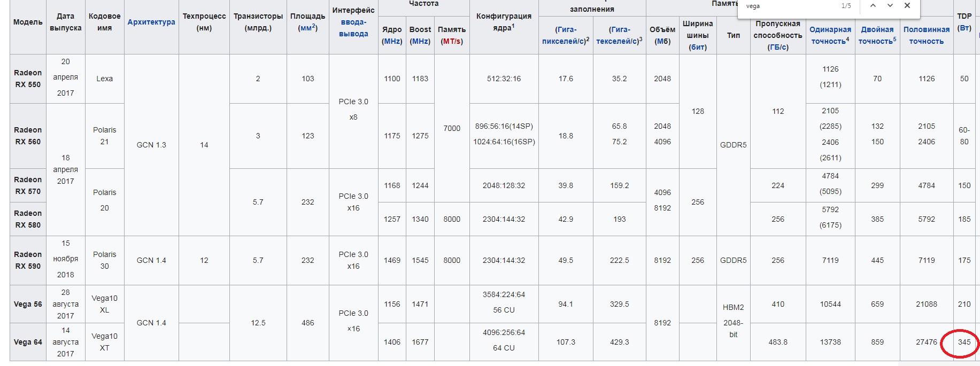Click the 'Пропускная способность (ГБ/с)' header
Screen dimensions: 980x366
tap(778, 35)
